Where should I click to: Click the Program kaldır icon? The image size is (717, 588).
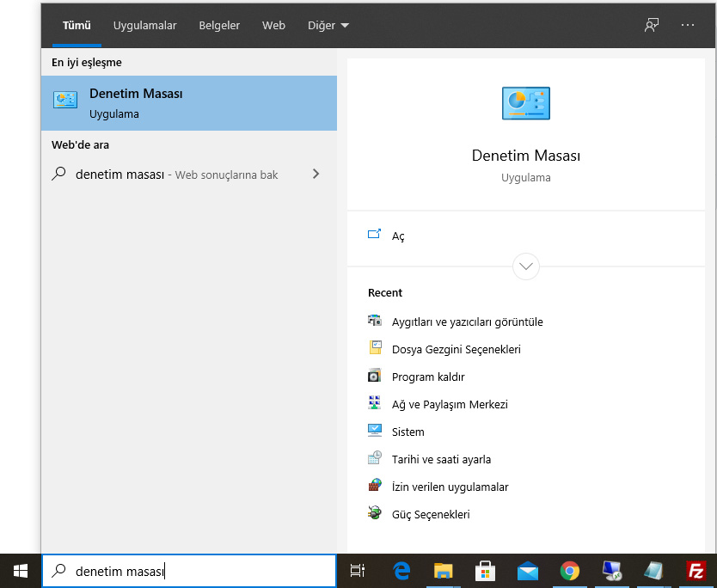tap(374, 377)
